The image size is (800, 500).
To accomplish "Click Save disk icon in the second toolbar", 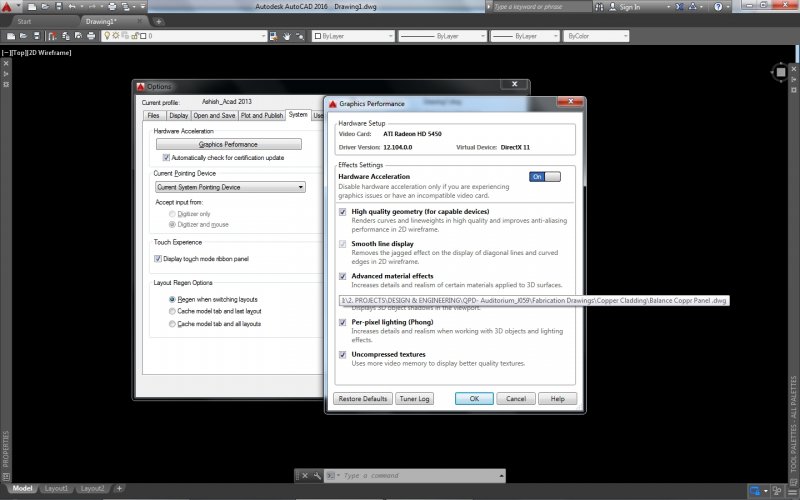I will click(x=37, y=36).
